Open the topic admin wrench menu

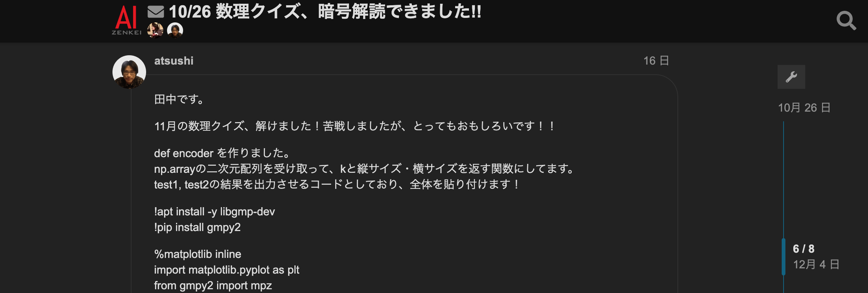(x=791, y=77)
